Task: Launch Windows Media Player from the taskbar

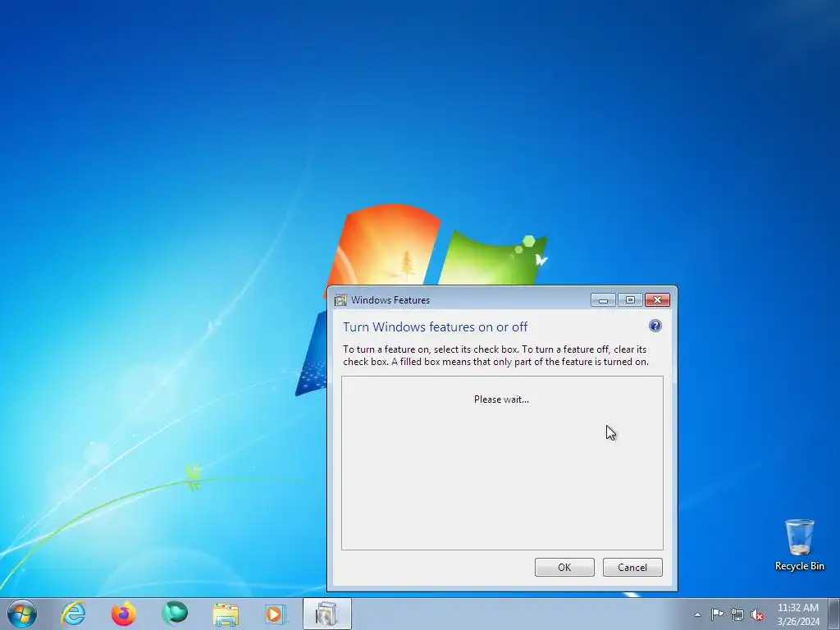Action: point(276,614)
